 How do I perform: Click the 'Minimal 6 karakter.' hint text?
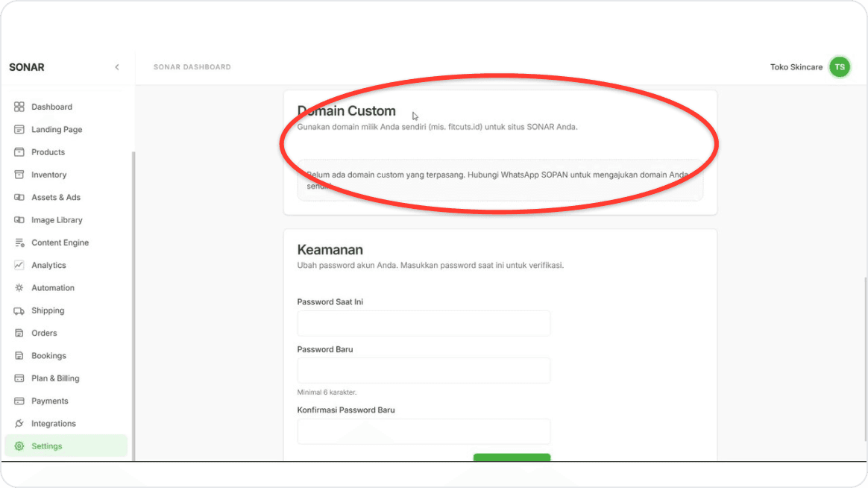[327, 392]
